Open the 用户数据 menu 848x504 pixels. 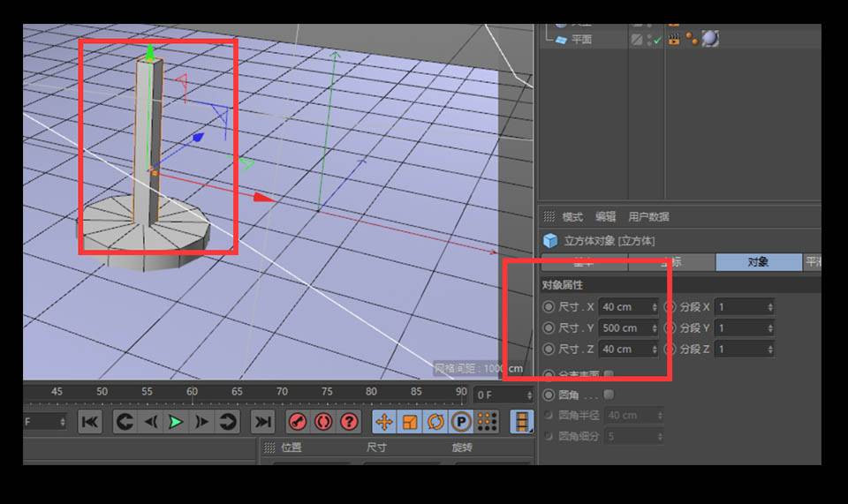click(648, 216)
